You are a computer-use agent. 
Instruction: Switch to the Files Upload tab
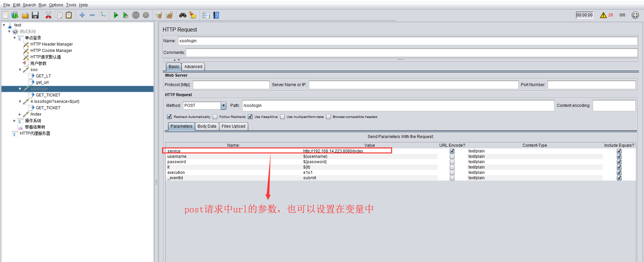(233, 126)
